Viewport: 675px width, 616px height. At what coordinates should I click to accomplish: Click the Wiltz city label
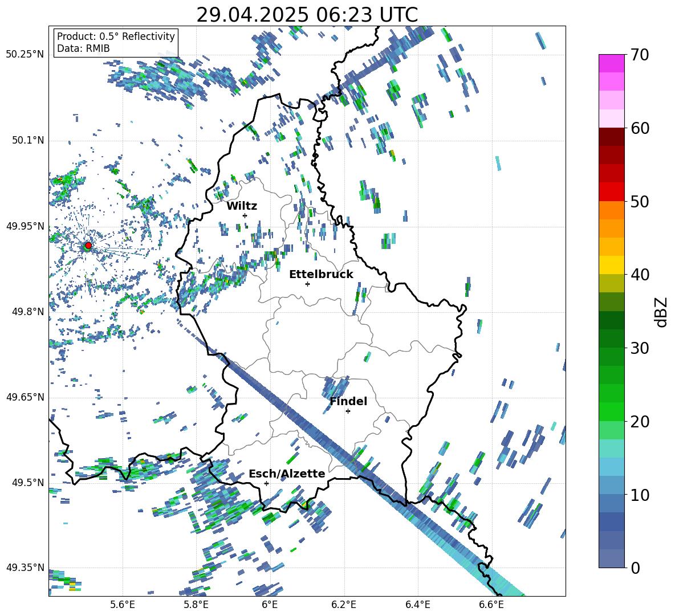point(242,206)
